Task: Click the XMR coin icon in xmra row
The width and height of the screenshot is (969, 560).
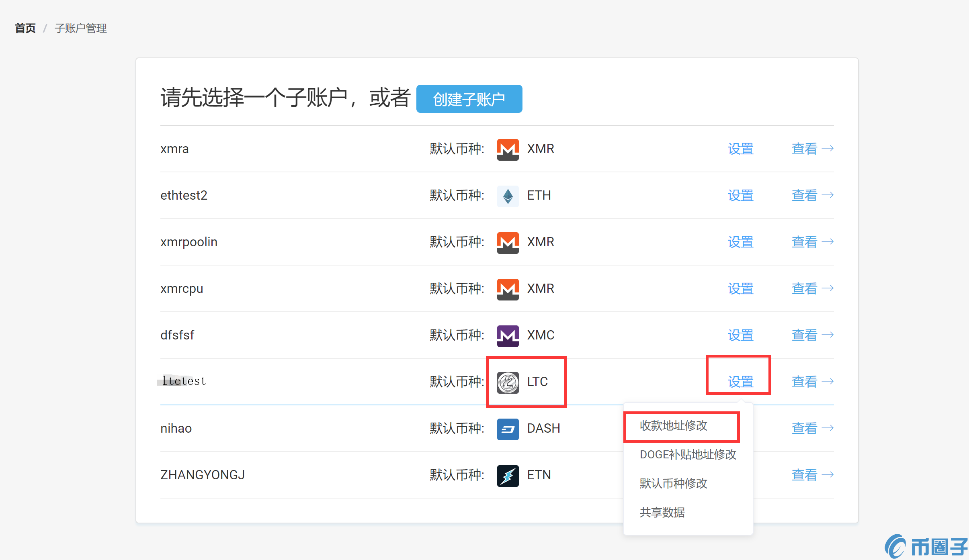Action: pyautogui.click(x=508, y=149)
